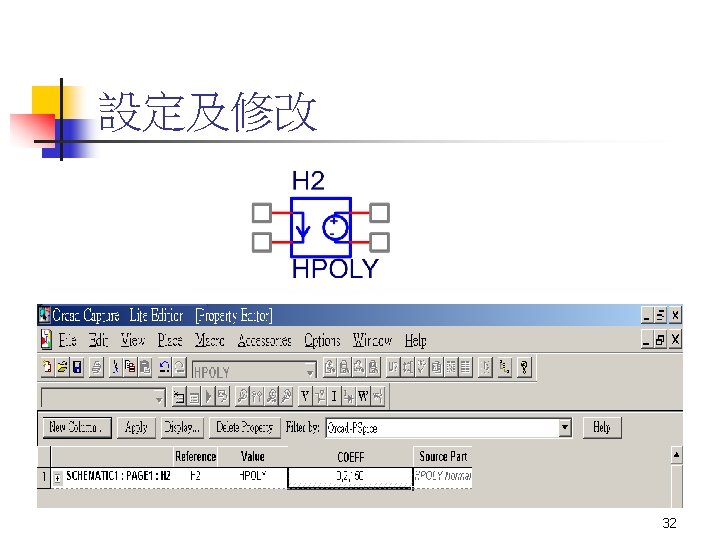Click the Design Rules Check icon
Screen dimensions: 720x540
[422, 367]
